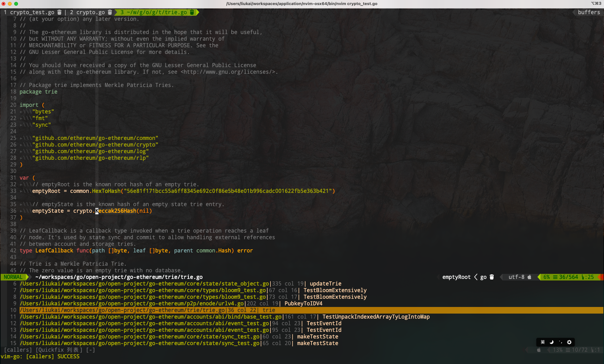604x364 pixels.
Task: Open quickfix entry sync_test.go line 65
Action: (179, 343)
